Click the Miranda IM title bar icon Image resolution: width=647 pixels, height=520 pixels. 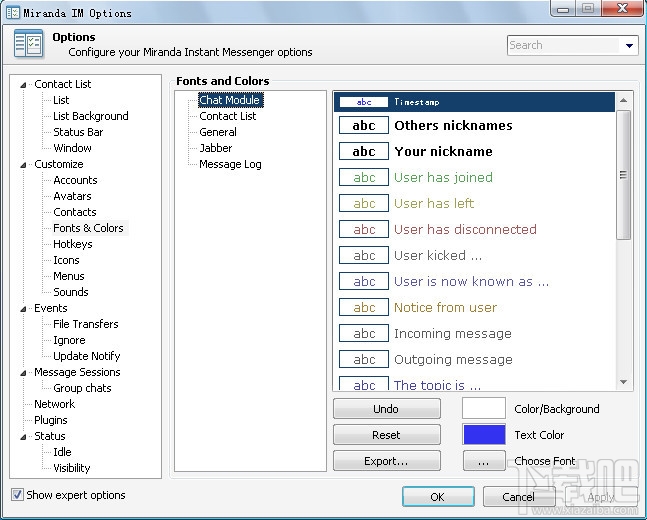[x=13, y=12]
